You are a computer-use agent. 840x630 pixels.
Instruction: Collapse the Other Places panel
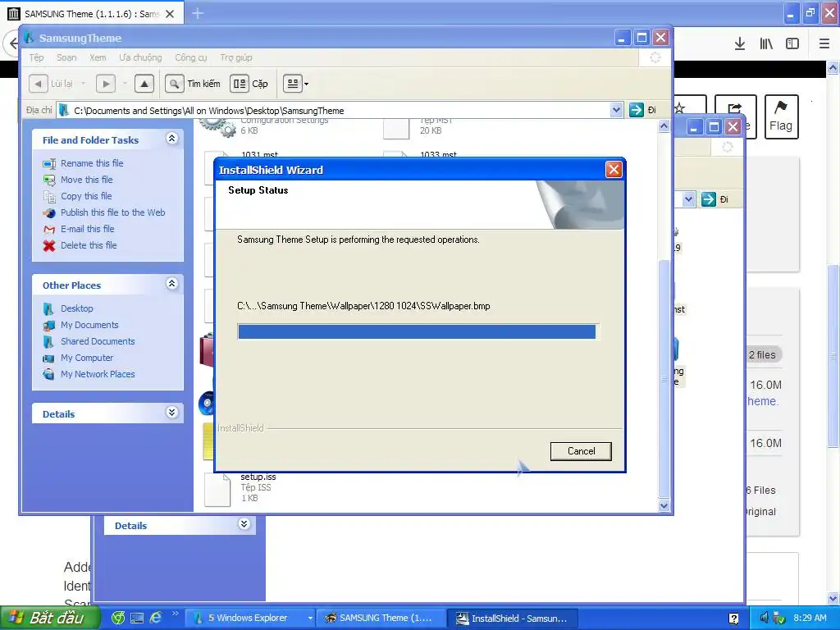171,284
